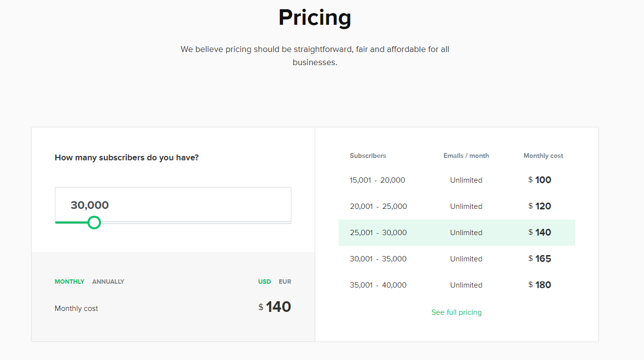The width and height of the screenshot is (644, 360).
Task: Click the $180 price in the table
Action: tap(540, 285)
